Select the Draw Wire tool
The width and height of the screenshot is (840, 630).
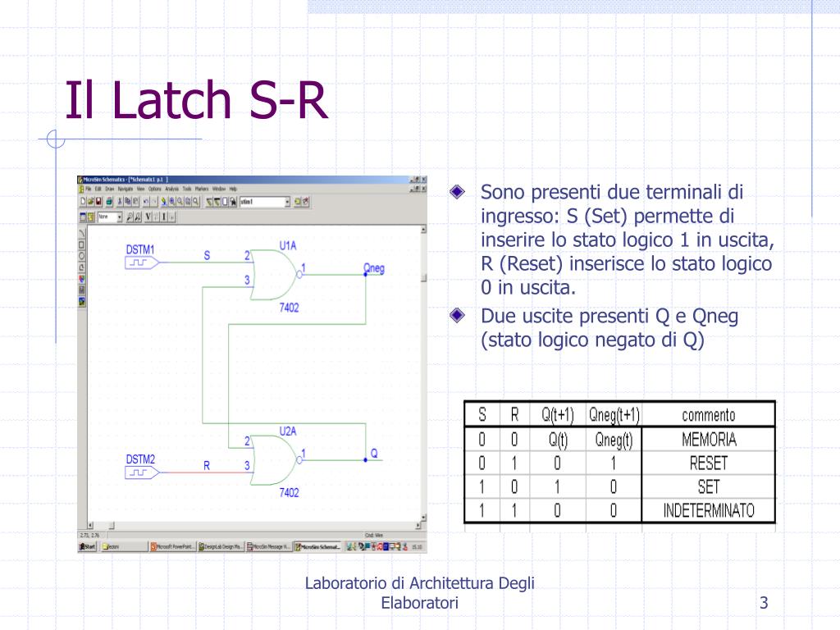[x=209, y=202]
